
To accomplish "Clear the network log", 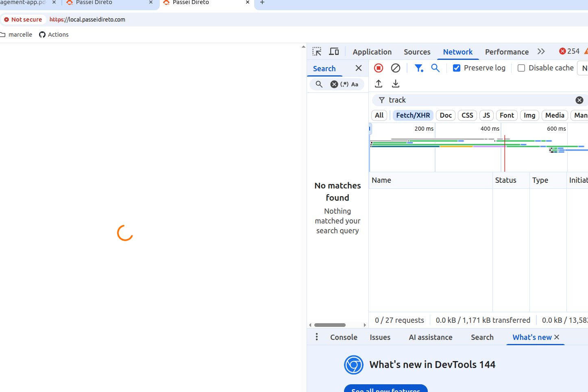I will tap(396, 68).
